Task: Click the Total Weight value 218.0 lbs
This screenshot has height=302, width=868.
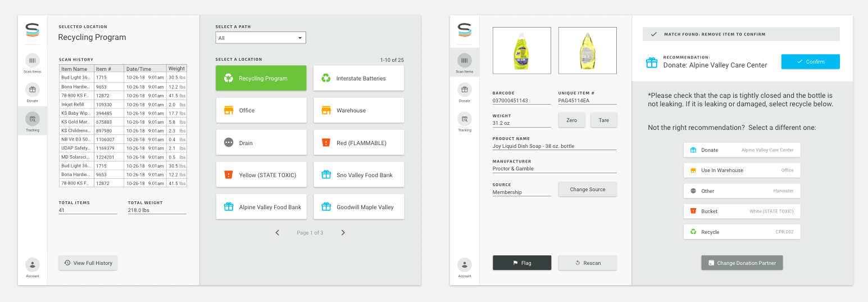Action: point(157,210)
